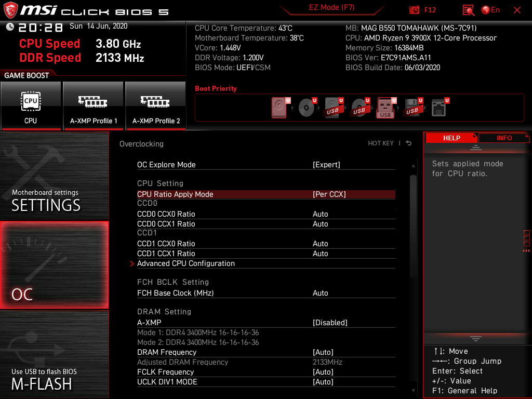Image resolution: width=532 pixels, height=399 pixels.
Task: Select the network boot device icon
Action: click(440, 108)
